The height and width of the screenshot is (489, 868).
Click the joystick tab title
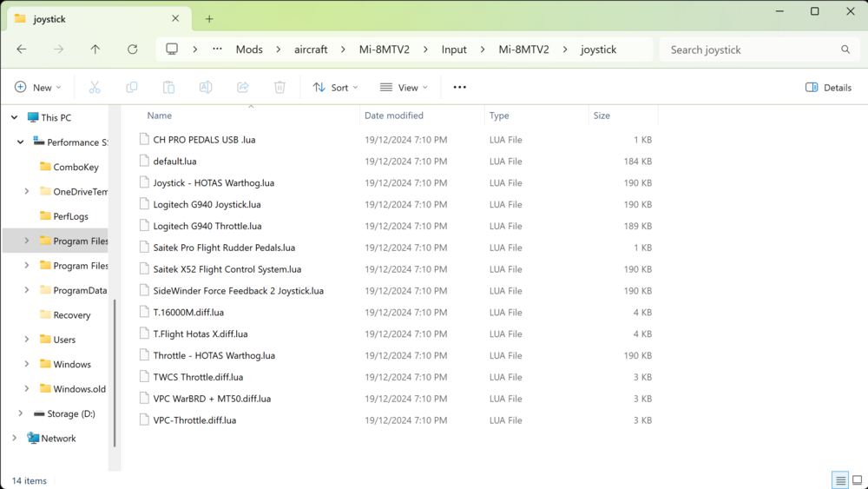pos(49,19)
